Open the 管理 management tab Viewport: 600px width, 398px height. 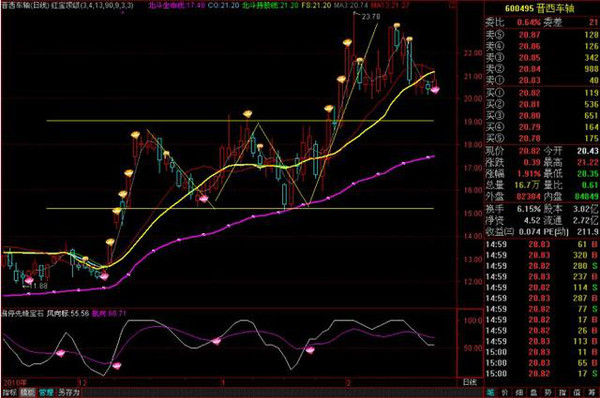pyautogui.click(x=46, y=393)
